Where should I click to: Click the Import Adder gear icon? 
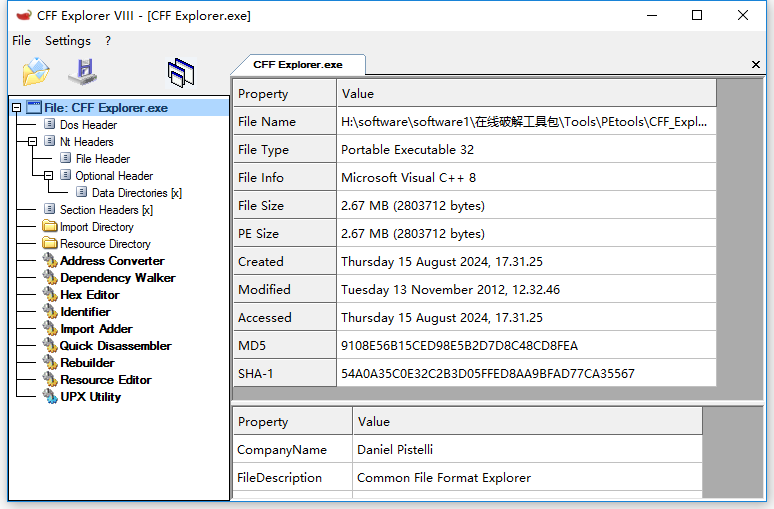(50, 328)
